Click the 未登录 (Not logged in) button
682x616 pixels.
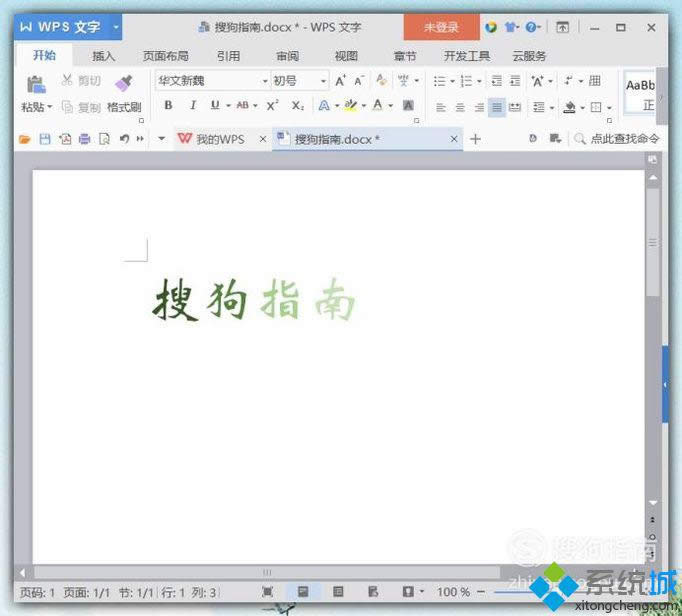[441, 27]
